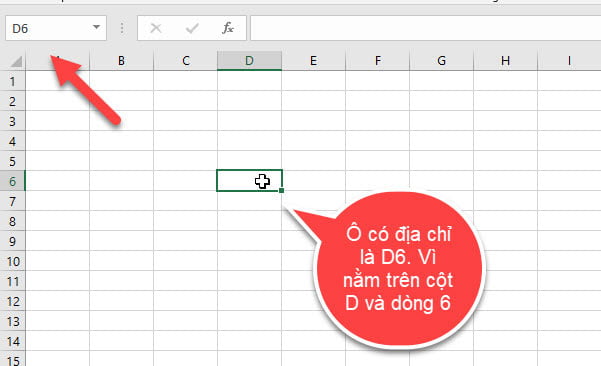Click the Insert Function fx icon

(228, 28)
